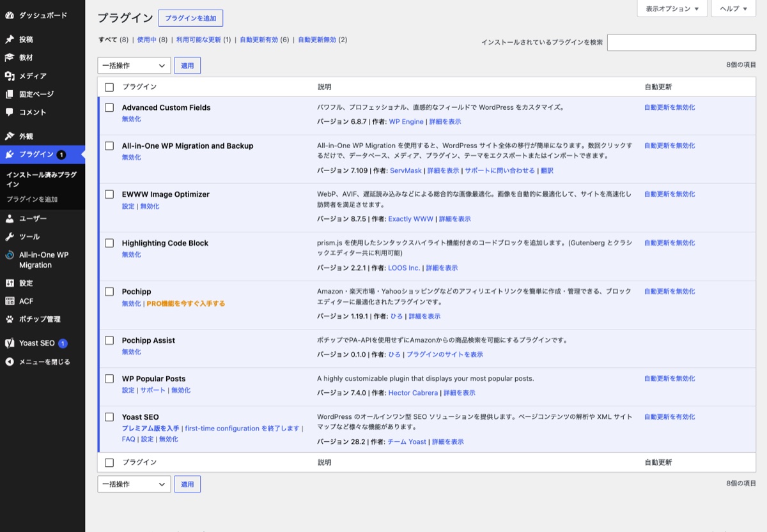This screenshot has width=767, height=532.
Task: Click the settings icon for 設定
Action: click(x=10, y=283)
